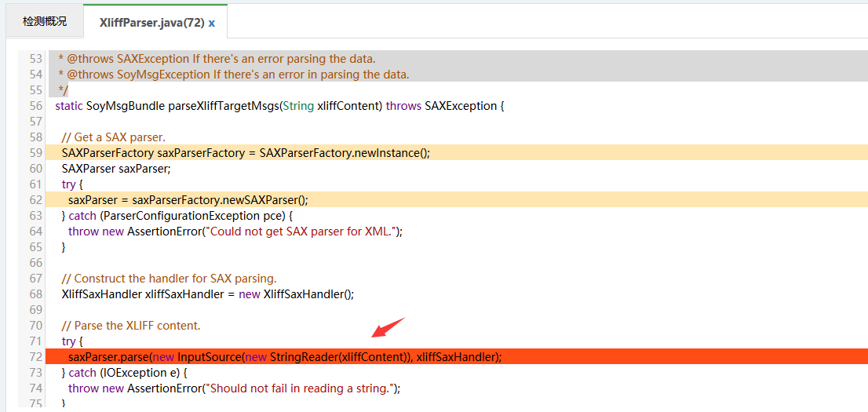
Task: Click the saxParserFactory.newSAXParser() line
Action: 457,199
